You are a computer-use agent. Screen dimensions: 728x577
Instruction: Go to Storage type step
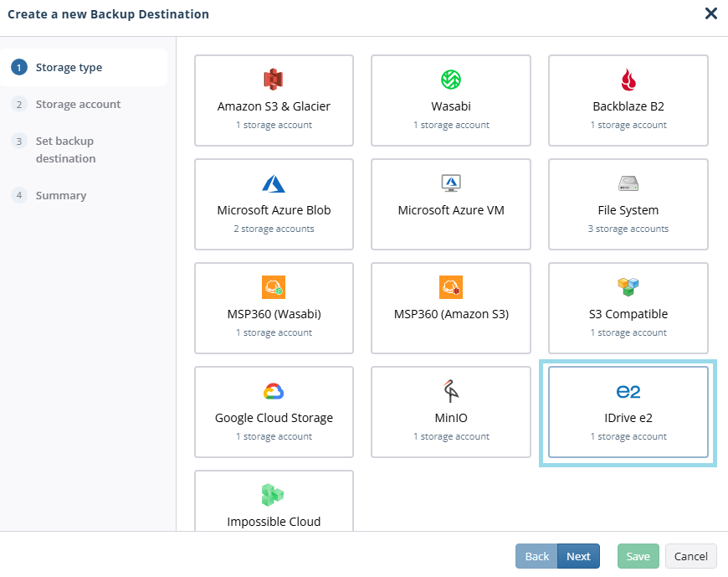84,67
